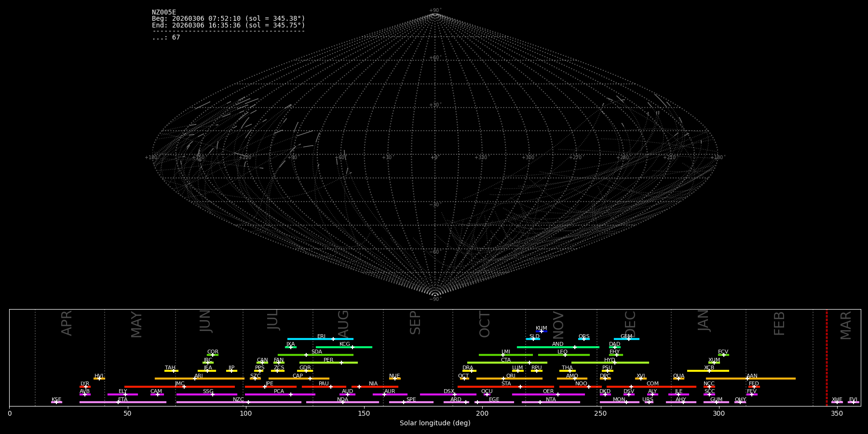
Task: Click the NIA shower label
Action: (373, 384)
